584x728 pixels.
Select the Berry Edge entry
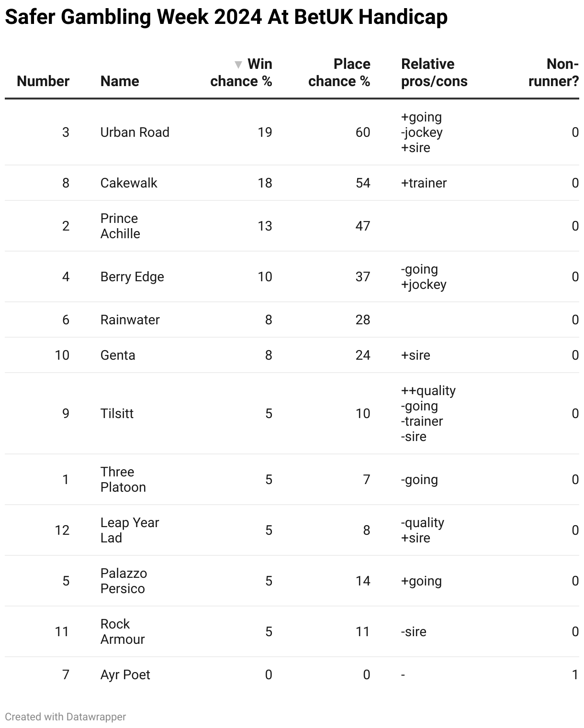[x=132, y=277]
